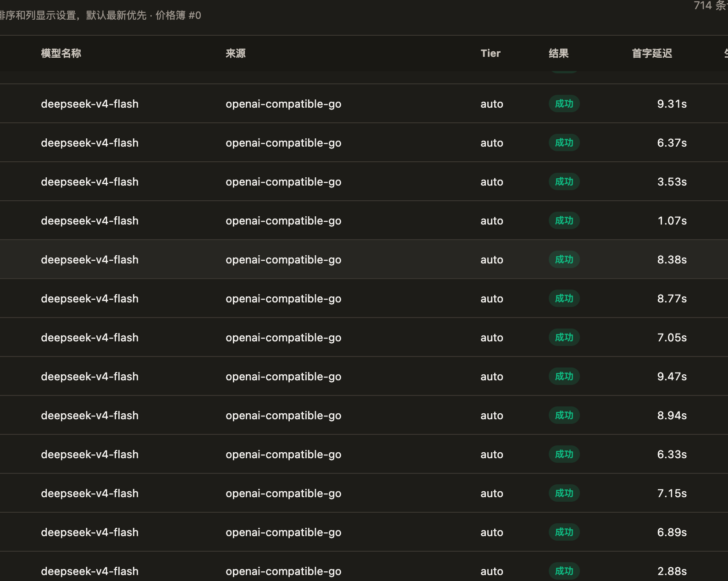Click deepseek-v4-flash in the 8.38s row
This screenshot has height=581, width=728.
click(90, 260)
